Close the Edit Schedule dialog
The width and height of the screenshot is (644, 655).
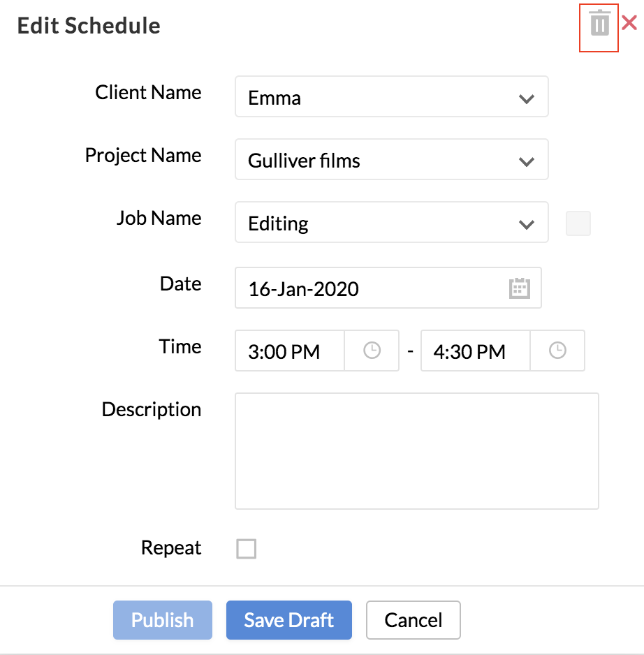[x=629, y=23]
